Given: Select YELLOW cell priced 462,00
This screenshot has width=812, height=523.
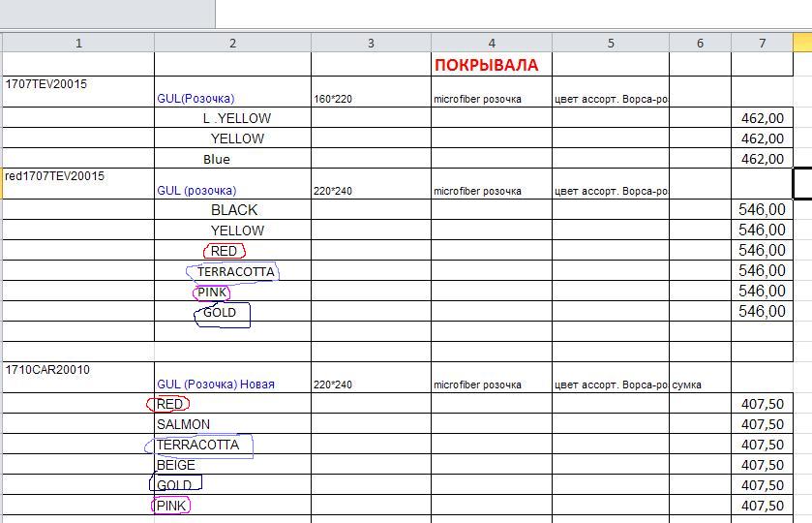Looking at the screenshot, I should pos(232,138).
